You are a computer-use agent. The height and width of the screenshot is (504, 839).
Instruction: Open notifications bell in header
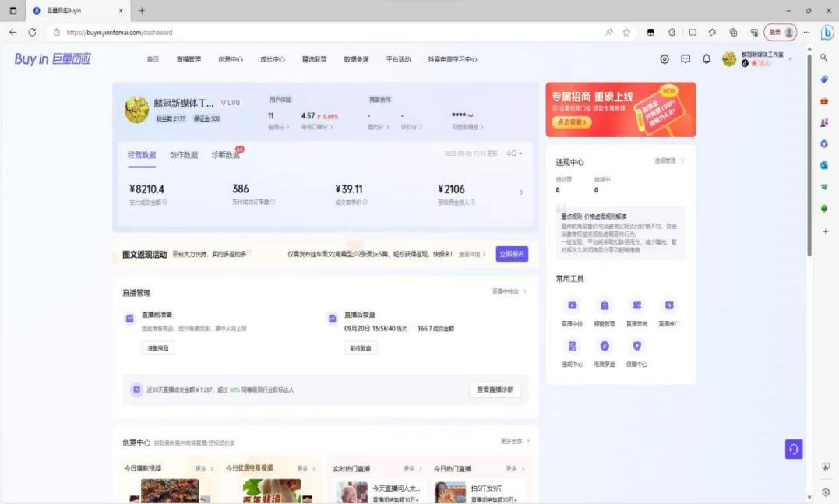[x=707, y=59]
